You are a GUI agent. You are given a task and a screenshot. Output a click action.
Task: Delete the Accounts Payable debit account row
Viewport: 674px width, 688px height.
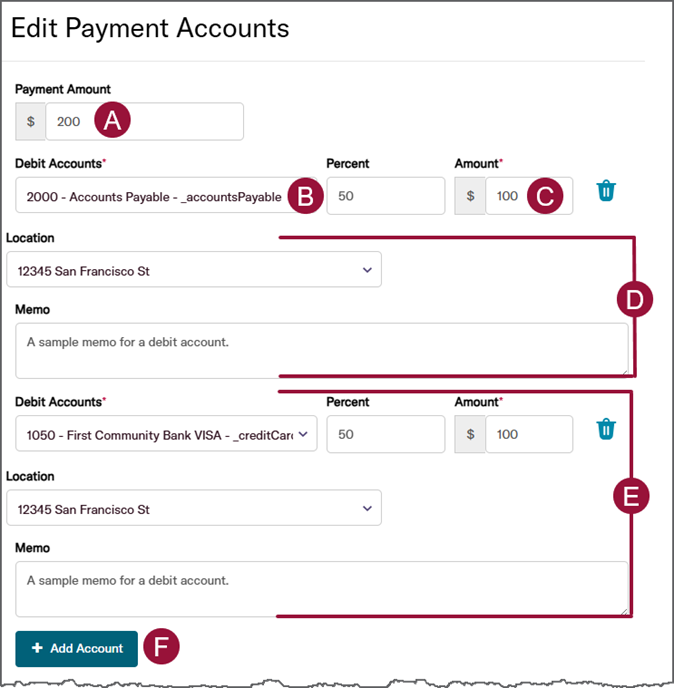point(605,191)
